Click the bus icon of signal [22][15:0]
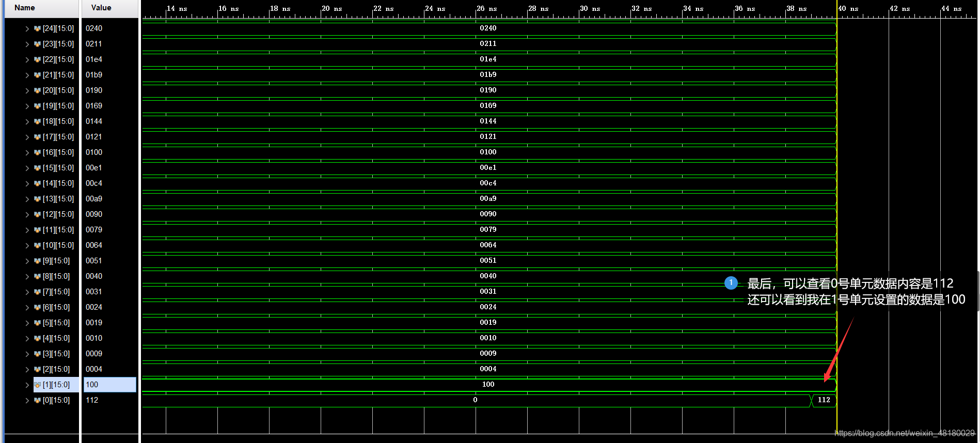 (x=37, y=60)
